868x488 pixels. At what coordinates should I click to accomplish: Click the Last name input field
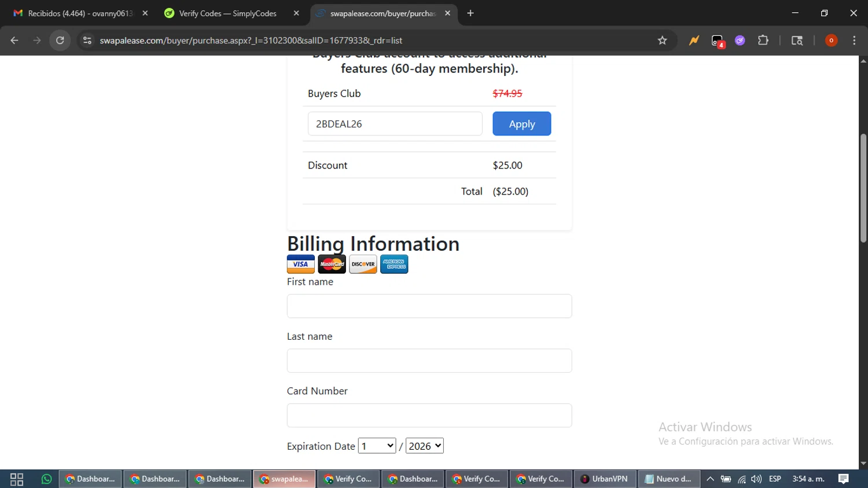[429, 361]
